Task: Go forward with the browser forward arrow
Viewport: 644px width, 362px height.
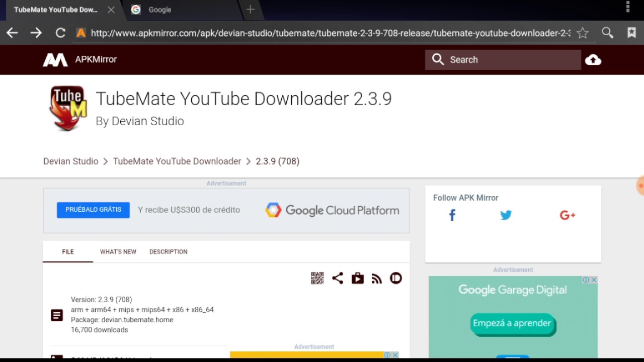Action: [36, 33]
